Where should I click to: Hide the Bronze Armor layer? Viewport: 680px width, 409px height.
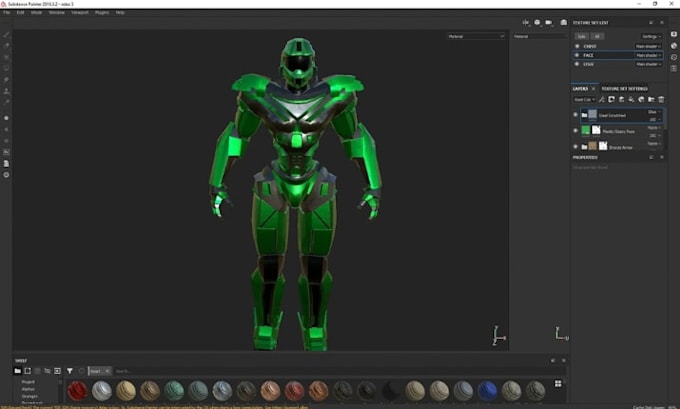[575, 147]
